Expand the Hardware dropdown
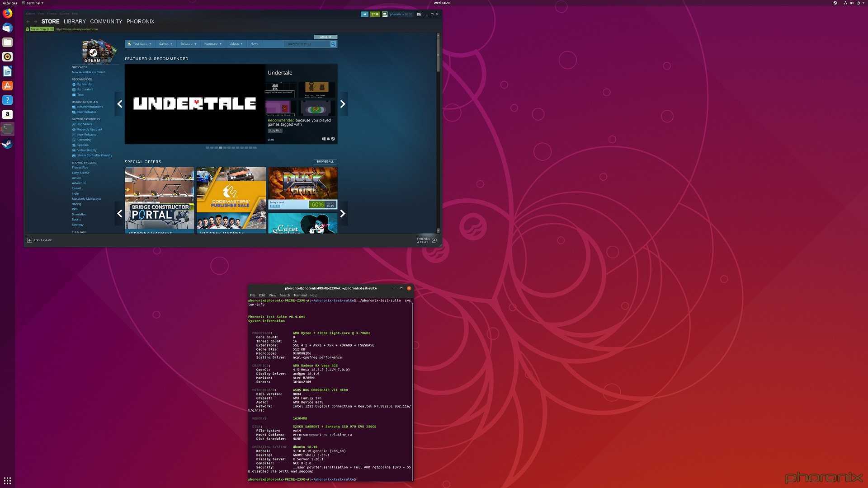 (x=212, y=44)
